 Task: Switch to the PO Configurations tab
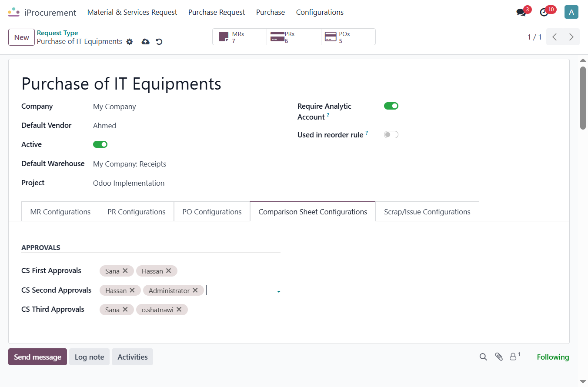[212, 212]
